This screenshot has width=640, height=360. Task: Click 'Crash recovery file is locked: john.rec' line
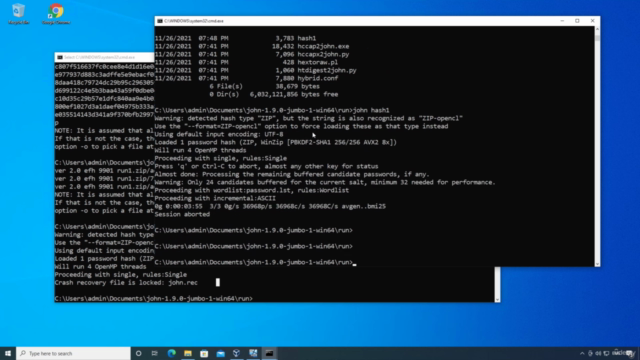click(x=126, y=282)
